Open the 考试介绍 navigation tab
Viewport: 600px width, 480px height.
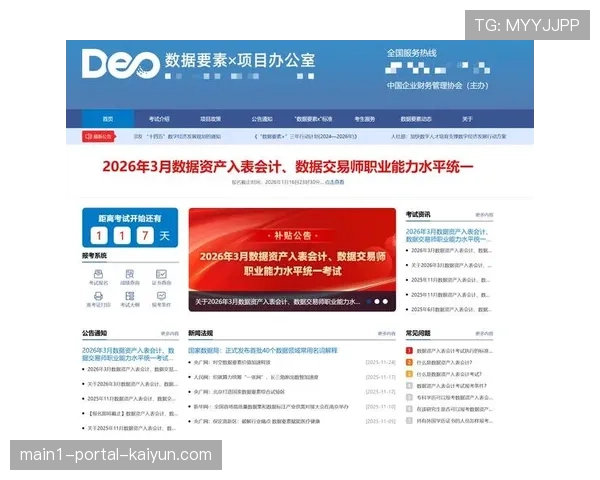tap(159, 119)
